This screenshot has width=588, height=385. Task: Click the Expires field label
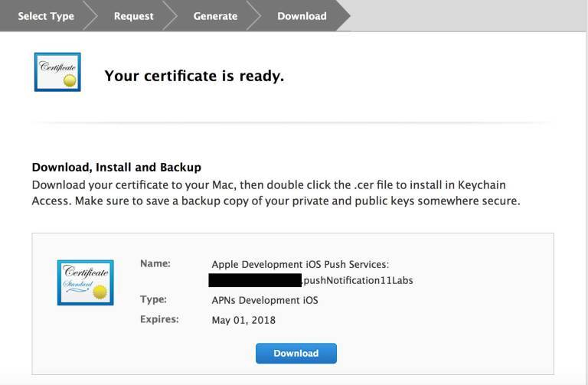pyautogui.click(x=159, y=319)
